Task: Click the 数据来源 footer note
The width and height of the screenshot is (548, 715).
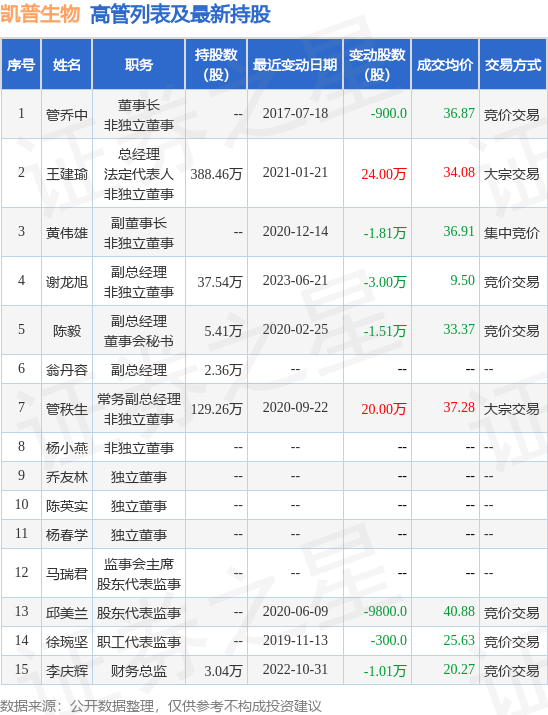Action: [x=160, y=706]
